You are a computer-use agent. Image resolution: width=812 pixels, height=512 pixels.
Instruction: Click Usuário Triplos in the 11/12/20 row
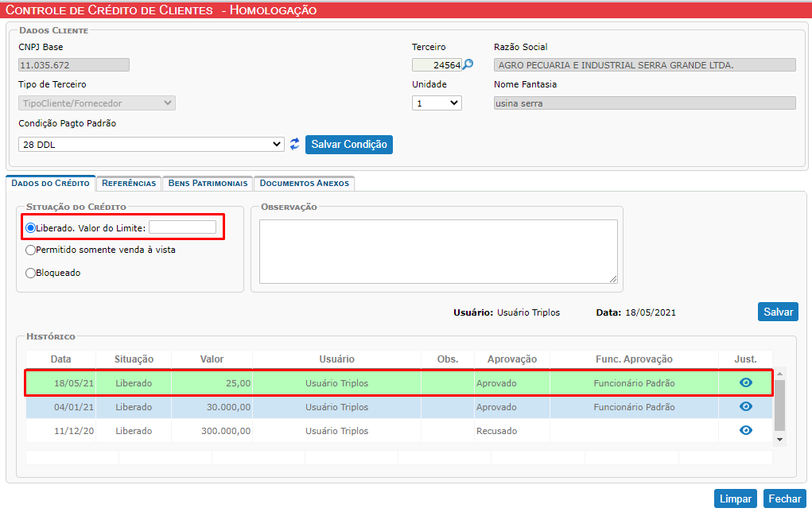coord(336,431)
